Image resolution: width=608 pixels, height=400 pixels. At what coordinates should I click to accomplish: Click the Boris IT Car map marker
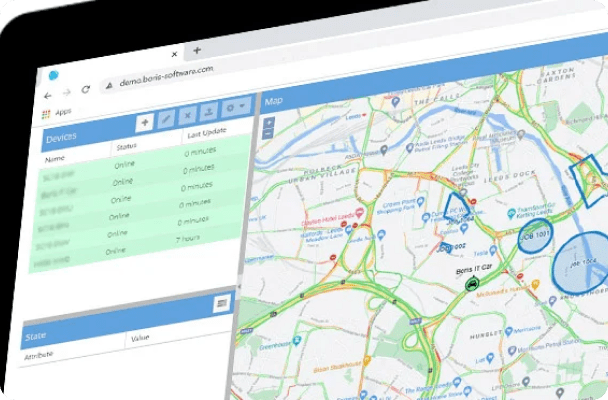click(x=470, y=283)
